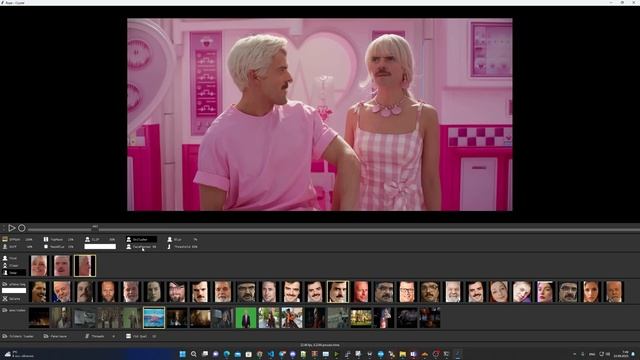This screenshot has width=640, height=360.
Task: Click the second folder button in the bottom bar
Action: click(x=55, y=336)
